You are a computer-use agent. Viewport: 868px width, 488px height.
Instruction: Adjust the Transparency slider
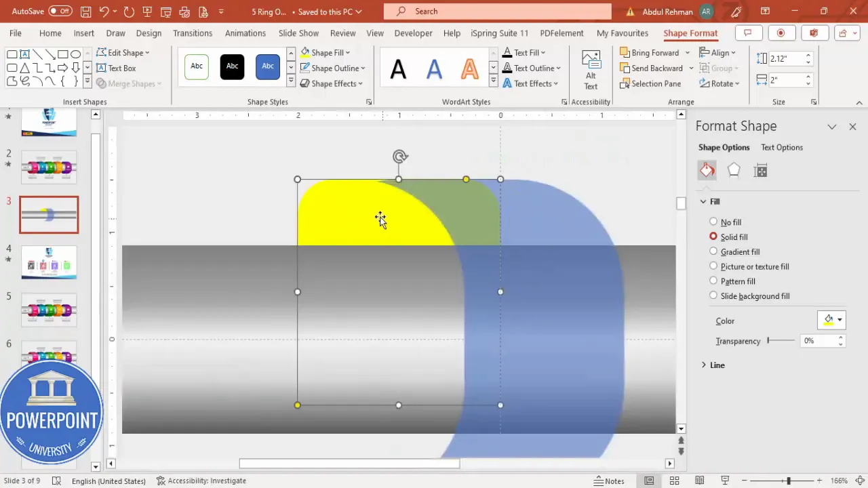click(x=781, y=340)
